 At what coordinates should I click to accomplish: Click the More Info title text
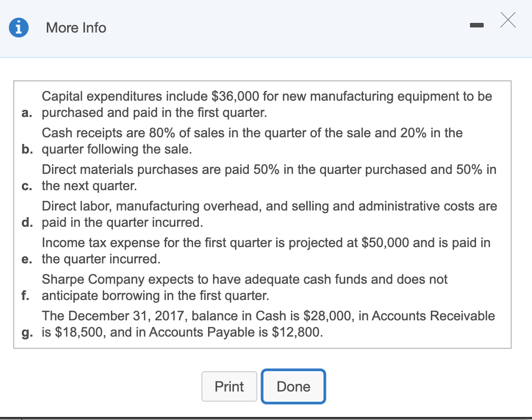[x=75, y=28]
